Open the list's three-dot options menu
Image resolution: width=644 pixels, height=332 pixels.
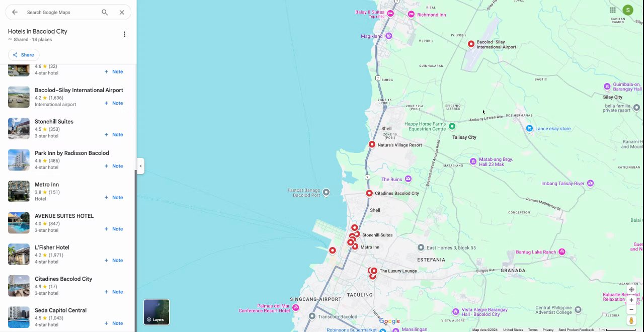pos(124,34)
